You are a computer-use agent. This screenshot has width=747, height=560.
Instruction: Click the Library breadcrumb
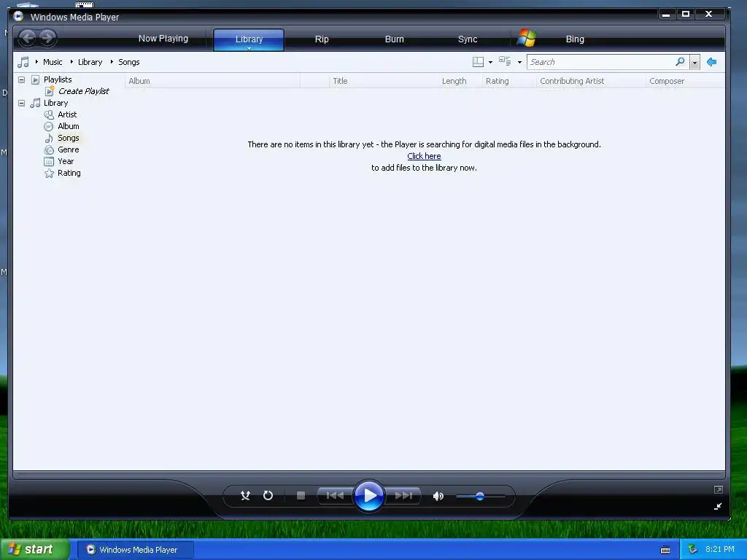90,62
